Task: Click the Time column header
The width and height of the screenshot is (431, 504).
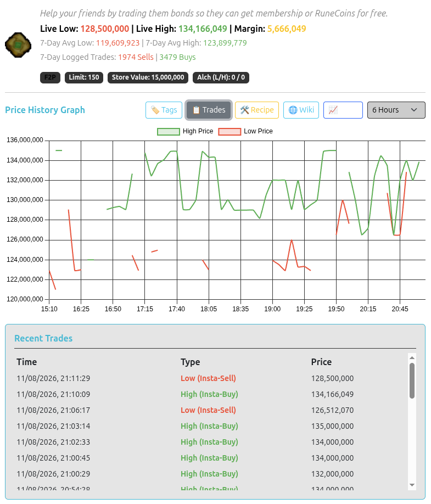Action: click(27, 362)
